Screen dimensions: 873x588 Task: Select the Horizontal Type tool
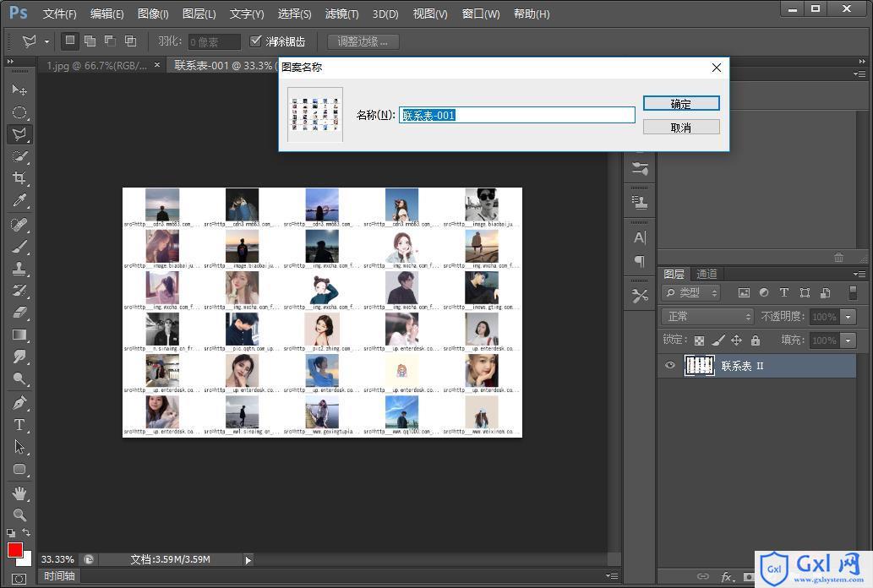click(x=19, y=425)
